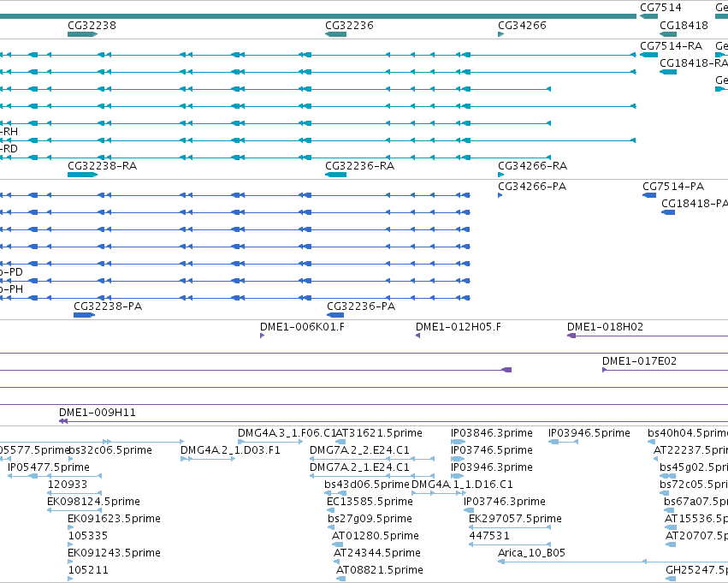The width and height of the screenshot is (728, 583).
Task: Open the CG32236-PA protein label
Action: coord(361,306)
